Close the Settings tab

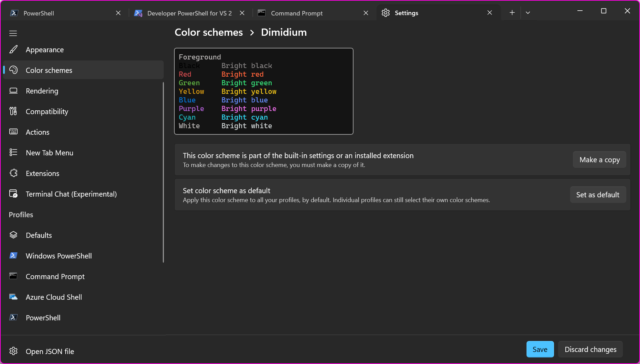490,13
